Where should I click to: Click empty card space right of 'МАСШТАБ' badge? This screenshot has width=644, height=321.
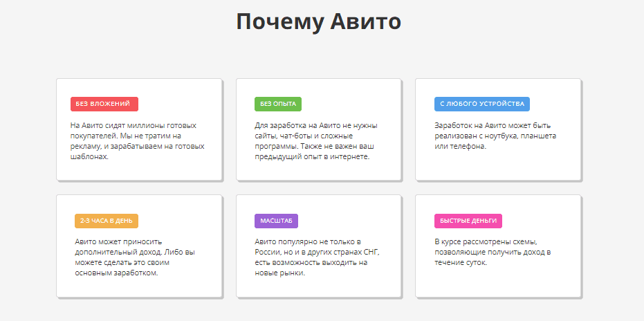click(346, 221)
